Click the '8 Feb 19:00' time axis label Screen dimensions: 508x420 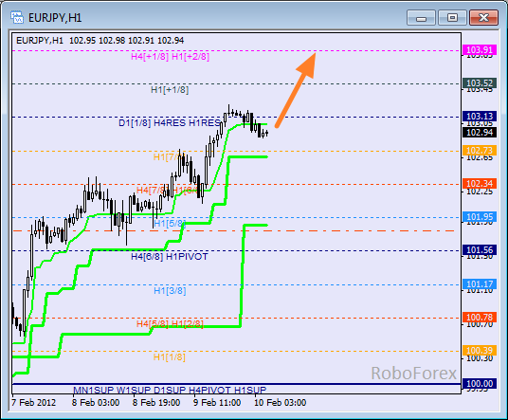[156, 403]
